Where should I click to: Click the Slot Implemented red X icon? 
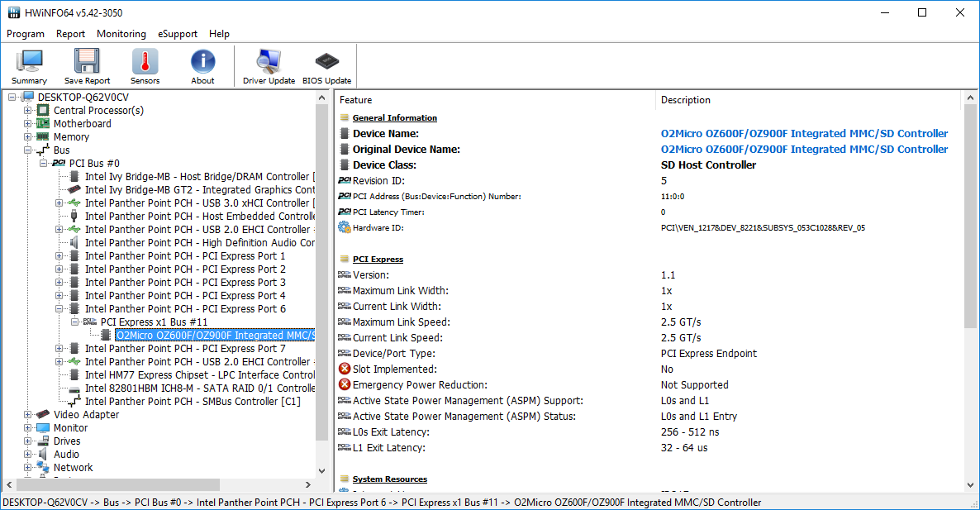tap(345, 369)
